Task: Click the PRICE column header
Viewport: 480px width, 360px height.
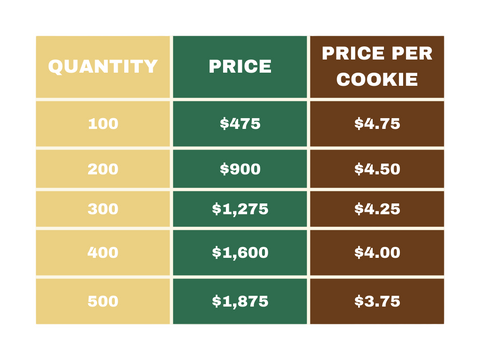Action: click(240, 67)
